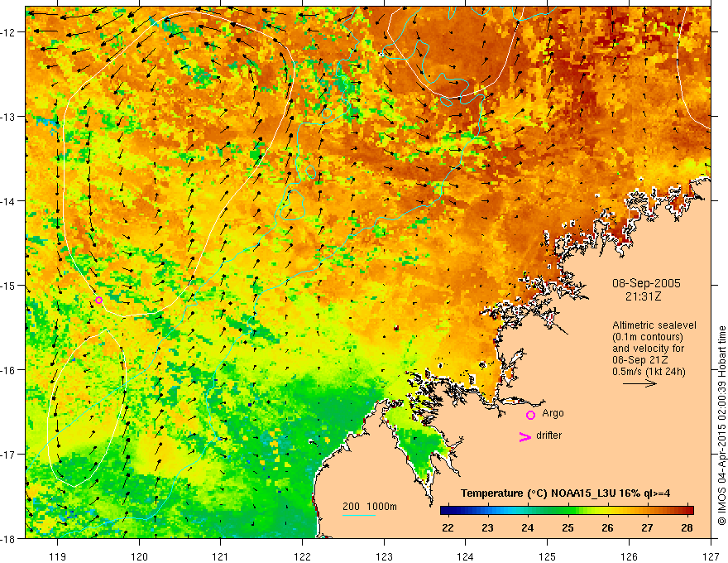Click the IMOS copyright timestamp text
Viewport: 728px width, 563px height.
(721, 426)
